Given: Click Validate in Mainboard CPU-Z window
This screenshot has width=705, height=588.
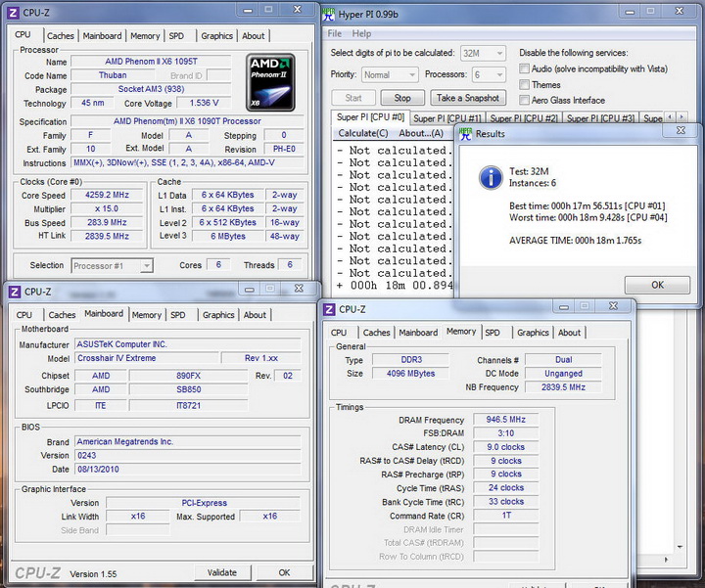Looking at the screenshot, I should (x=221, y=572).
